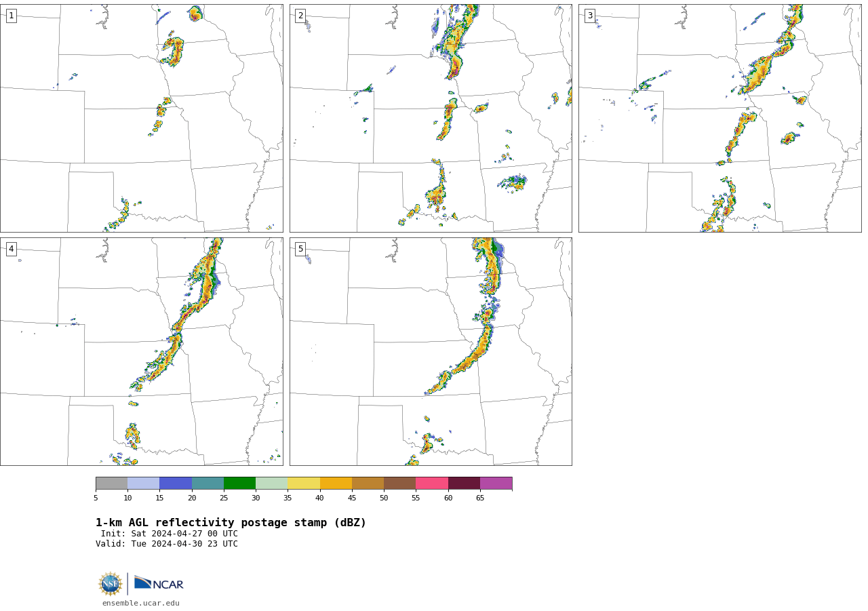Click the tan 45-50 dBZ swatch

pyautogui.click(x=368, y=484)
